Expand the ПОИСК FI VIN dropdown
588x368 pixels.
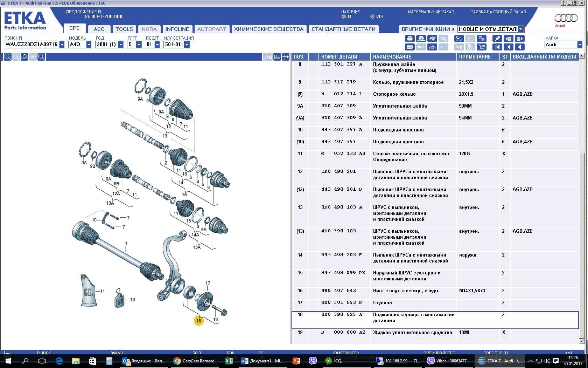(x=62, y=45)
